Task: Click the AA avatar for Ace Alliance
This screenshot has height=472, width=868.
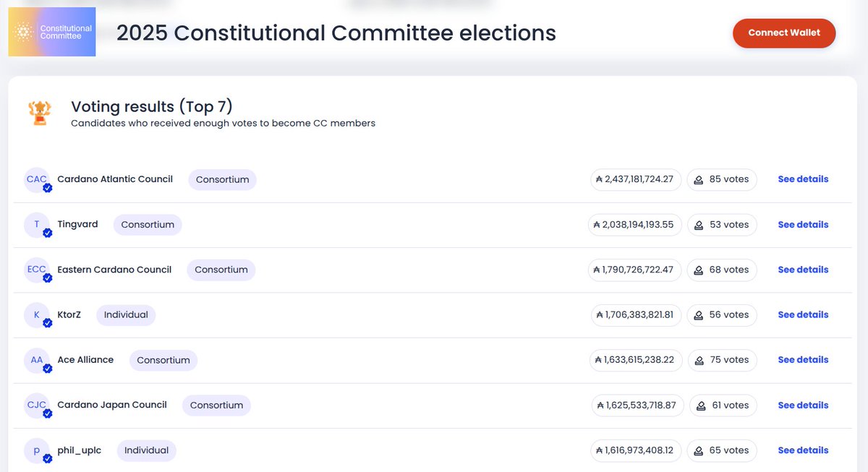Action: click(x=37, y=360)
